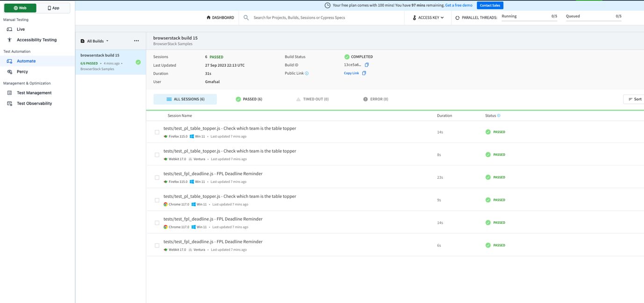Check the first table topper session checkbox
644x303 pixels.
tap(157, 132)
